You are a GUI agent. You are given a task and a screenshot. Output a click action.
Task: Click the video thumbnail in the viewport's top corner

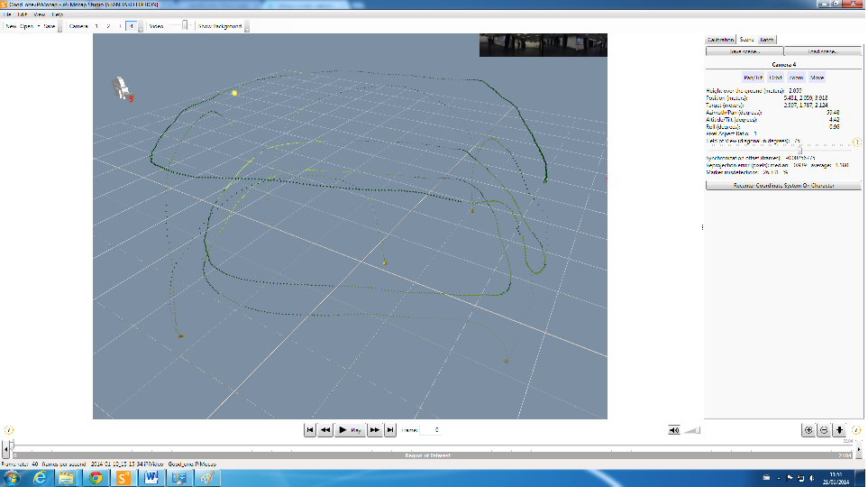point(543,45)
